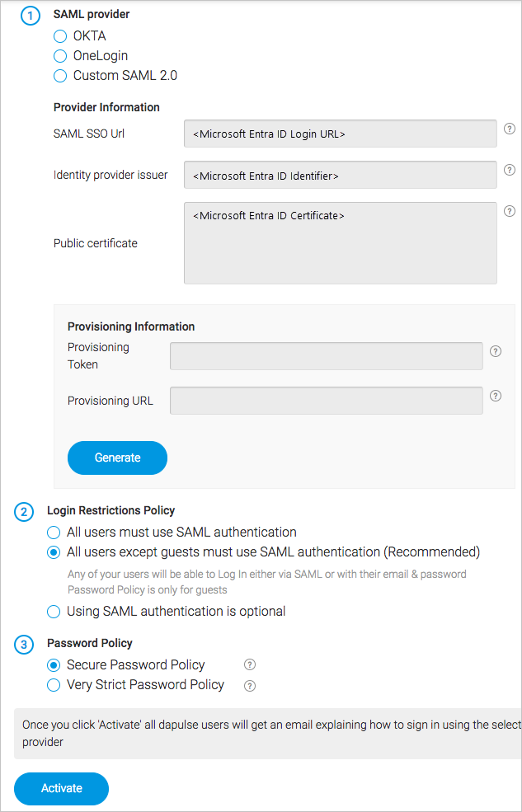The image size is (522, 812).
Task: Click the step 2 Login Restrictions circle
Action: coord(23,512)
